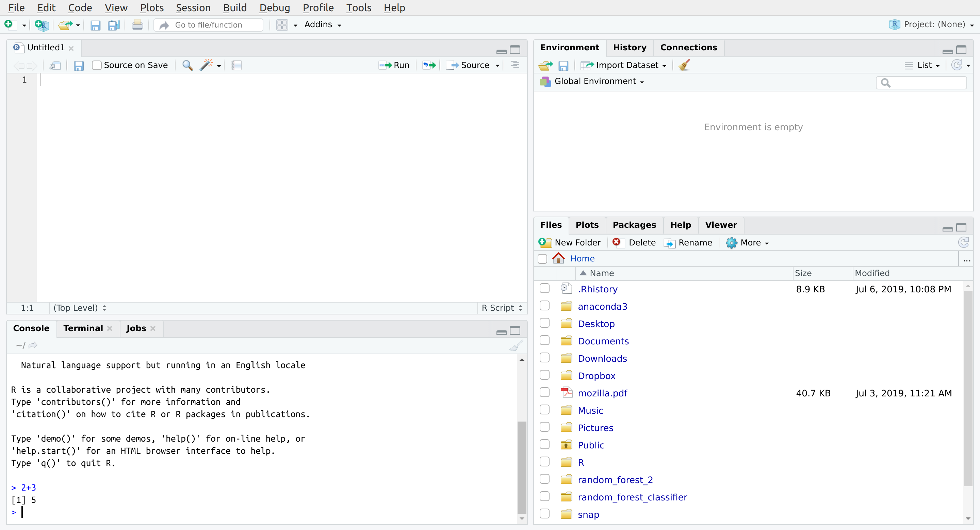
Task: Open the Source button dropdown arrow
Action: click(497, 66)
